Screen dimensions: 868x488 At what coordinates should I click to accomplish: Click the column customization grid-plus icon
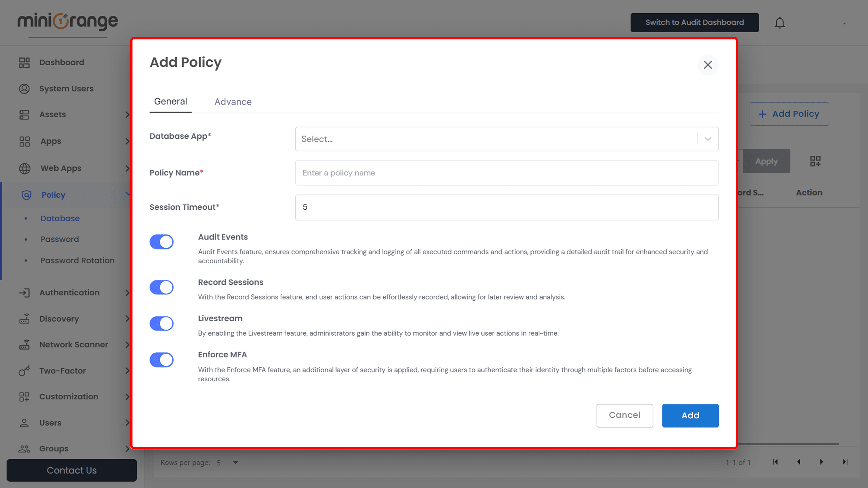(x=815, y=161)
